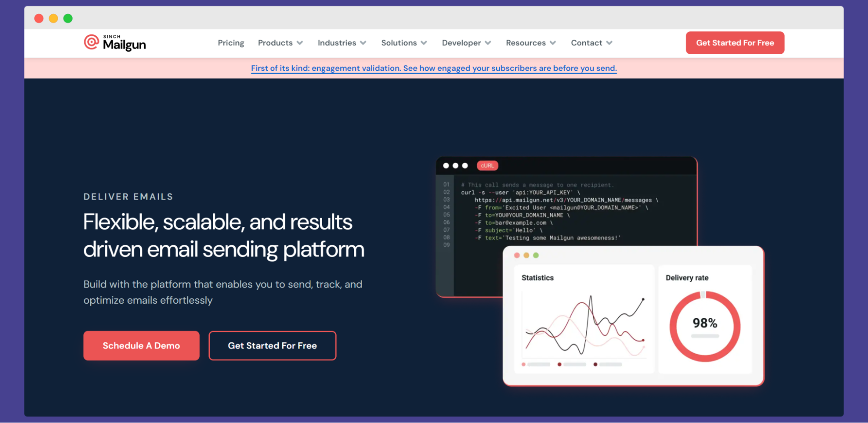This screenshot has height=423, width=868.
Task: Click the green maximize window dot
Action: [68, 18]
